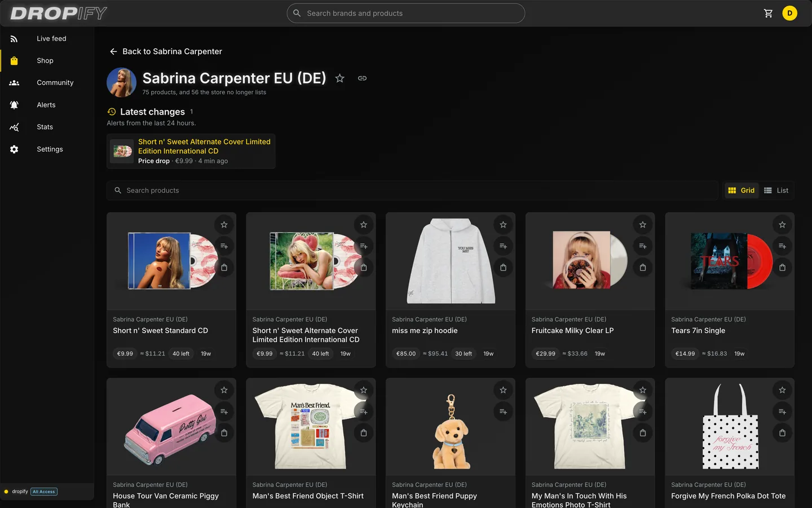
Task: Star the Alternate Cover International CD
Action: click(x=364, y=225)
